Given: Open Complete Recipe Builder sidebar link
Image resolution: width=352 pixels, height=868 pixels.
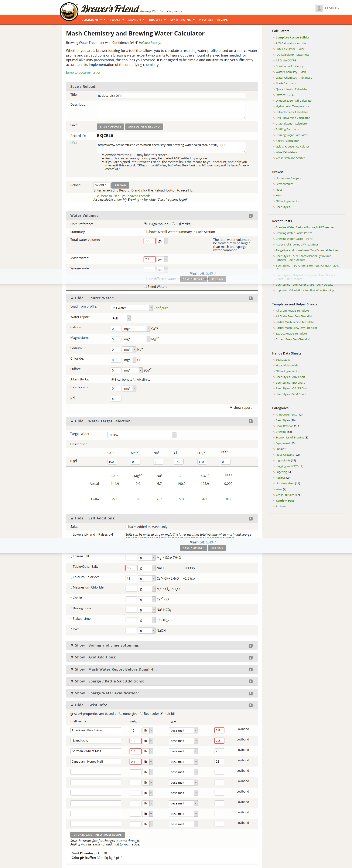Looking at the screenshot, I should (x=292, y=37).
